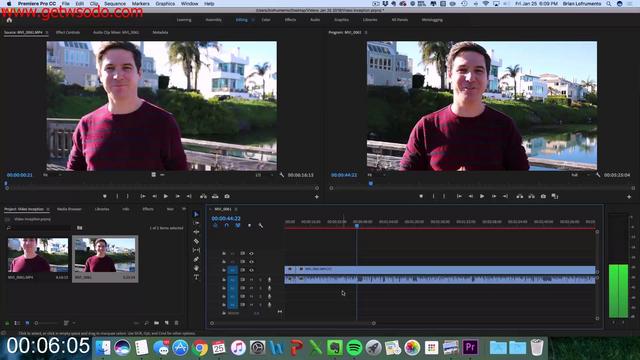The image size is (640, 360).
Task: Add marker in the Program monitor
Action: coord(421,196)
